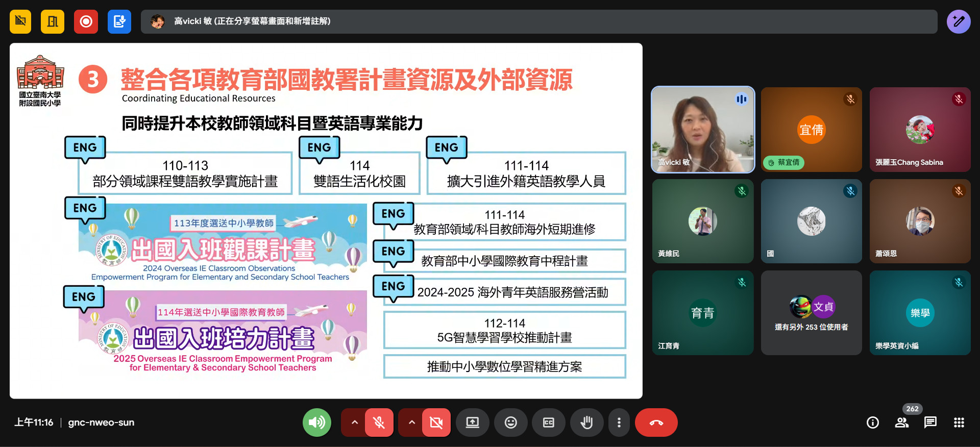980x447 pixels.
Task: Expand video settings arrow beside camera
Action: pyautogui.click(x=411, y=423)
